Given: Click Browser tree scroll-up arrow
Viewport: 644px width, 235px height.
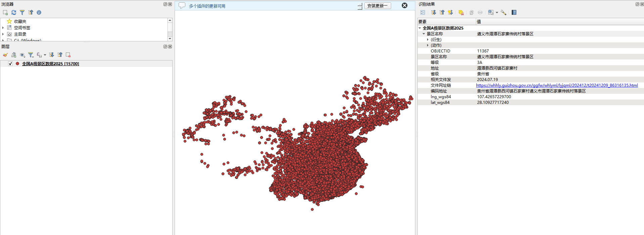Looking at the screenshot, I should pyautogui.click(x=170, y=21).
